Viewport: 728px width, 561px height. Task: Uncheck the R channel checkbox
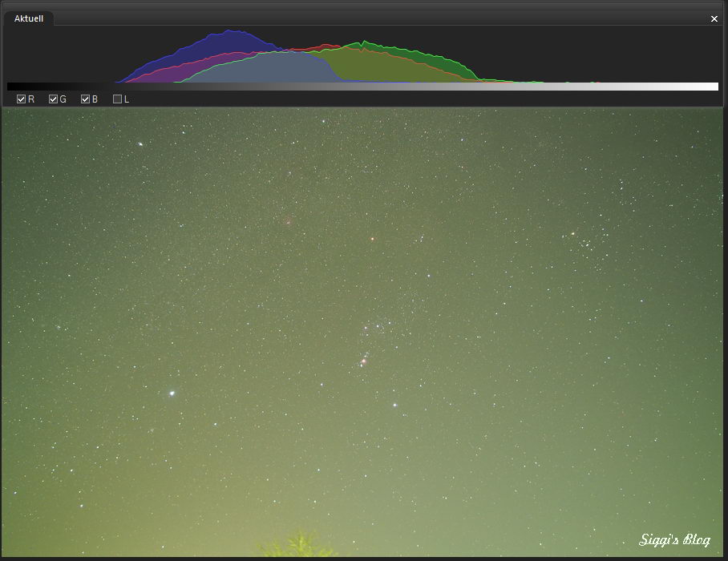pos(22,99)
